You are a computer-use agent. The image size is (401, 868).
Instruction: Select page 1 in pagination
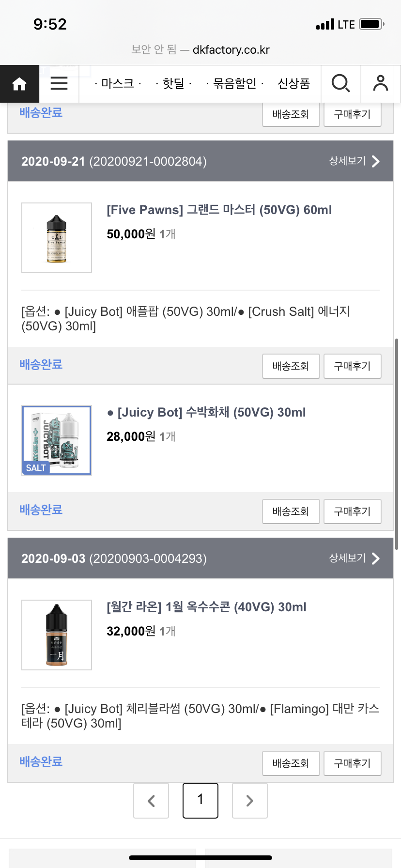[x=200, y=800]
